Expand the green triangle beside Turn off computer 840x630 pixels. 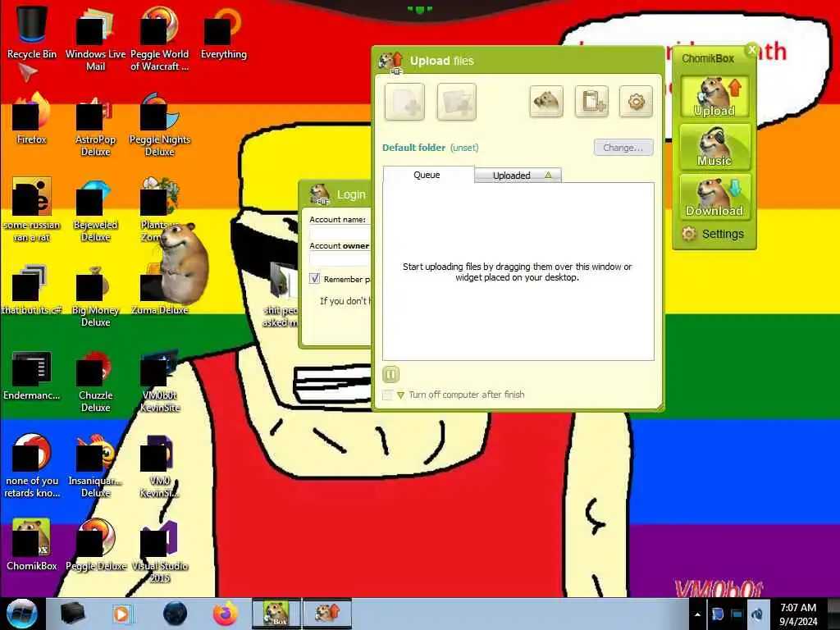[x=400, y=395]
